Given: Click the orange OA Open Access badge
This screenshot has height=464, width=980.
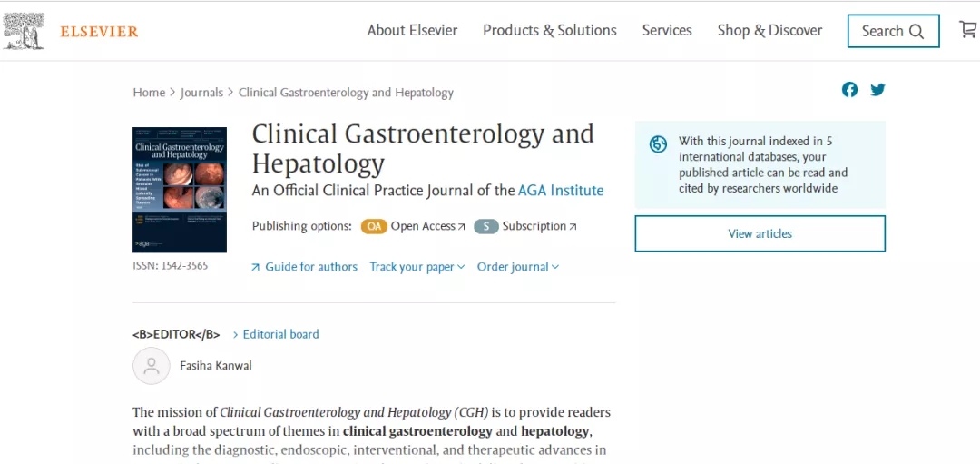Looking at the screenshot, I should pyautogui.click(x=374, y=226).
